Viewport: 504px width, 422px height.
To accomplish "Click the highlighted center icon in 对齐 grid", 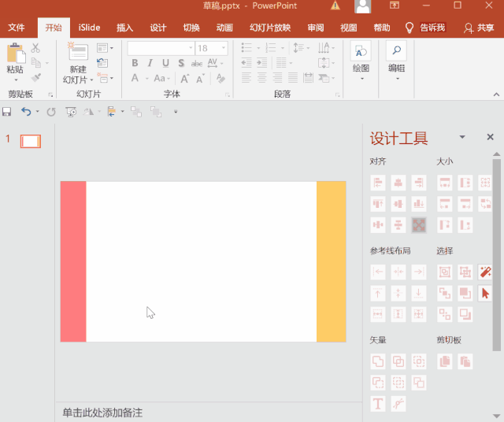I will [x=419, y=225].
